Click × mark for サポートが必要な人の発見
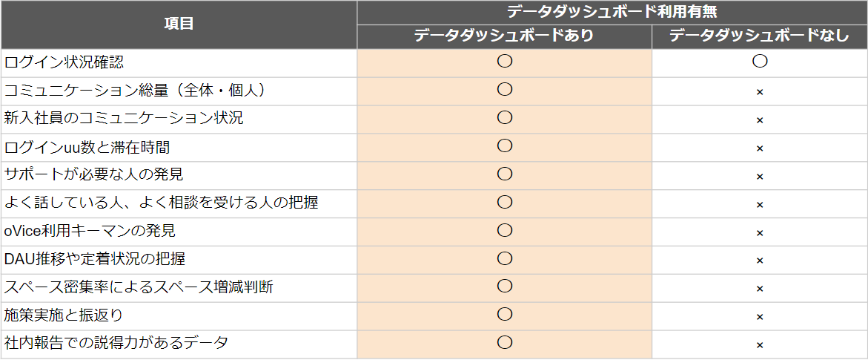This screenshot has width=868, height=360. 760,177
